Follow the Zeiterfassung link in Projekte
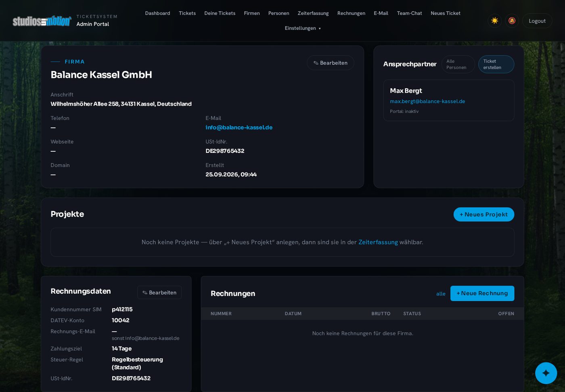 click(x=378, y=242)
